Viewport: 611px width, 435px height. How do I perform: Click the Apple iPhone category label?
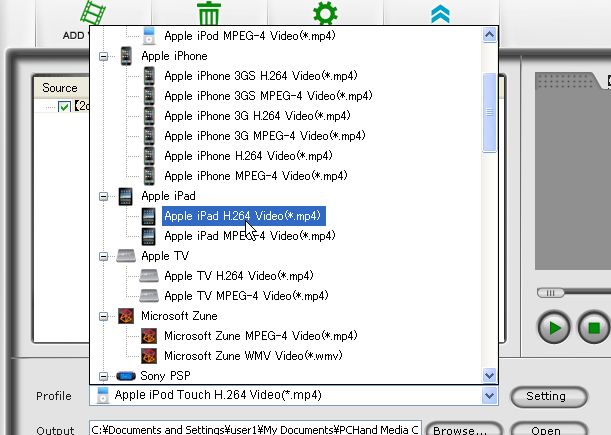click(x=174, y=56)
